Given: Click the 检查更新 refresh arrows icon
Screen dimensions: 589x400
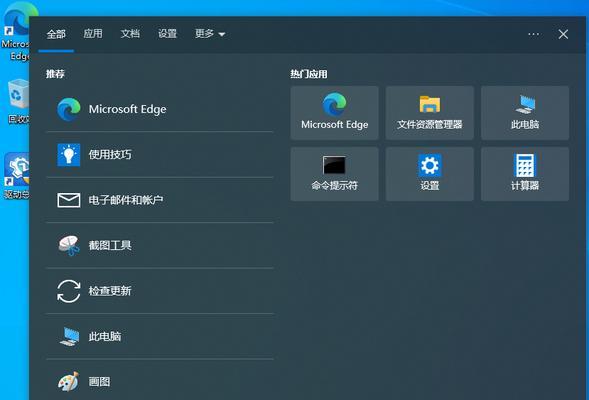Looking at the screenshot, I should click(x=69, y=291).
